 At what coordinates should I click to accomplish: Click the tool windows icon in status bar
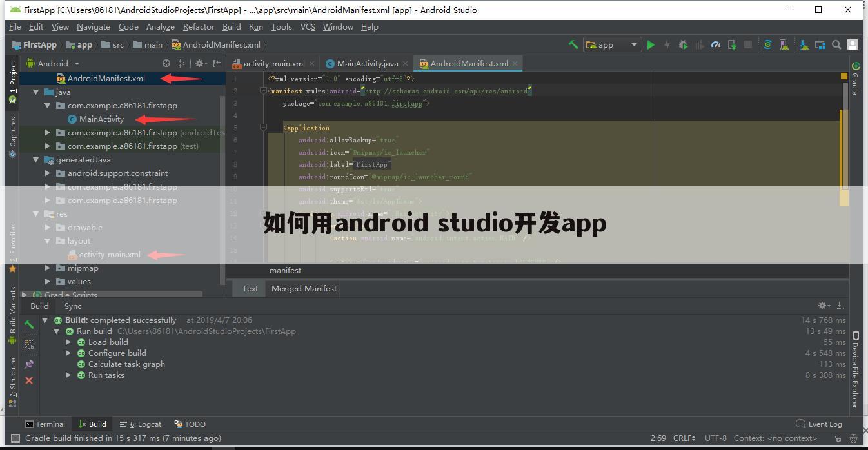click(x=15, y=438)
